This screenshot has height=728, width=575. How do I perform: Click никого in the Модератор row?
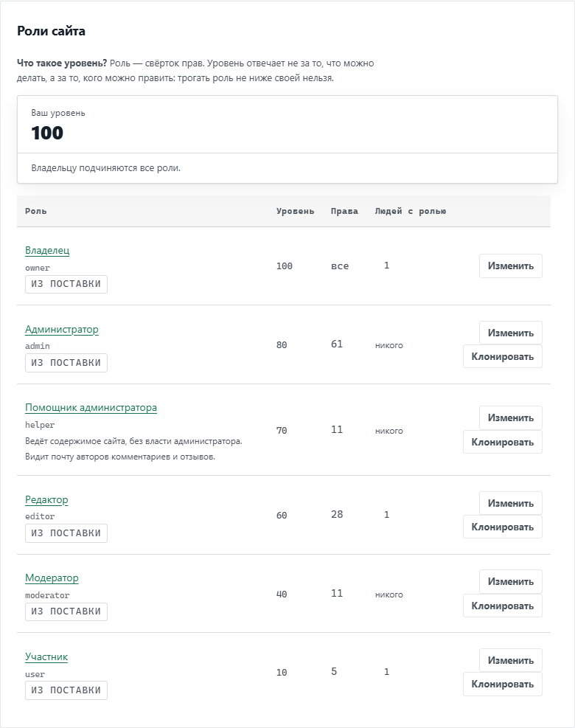(389, 594)
